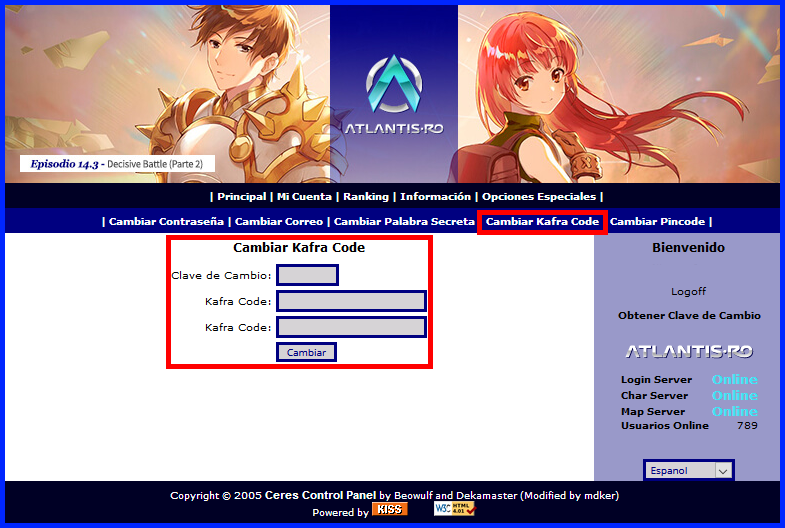This screenshot has height=528, width=785.
Task: Click the KISS badge in the footer
Action: pyautogui.click(x=389, y=509)
